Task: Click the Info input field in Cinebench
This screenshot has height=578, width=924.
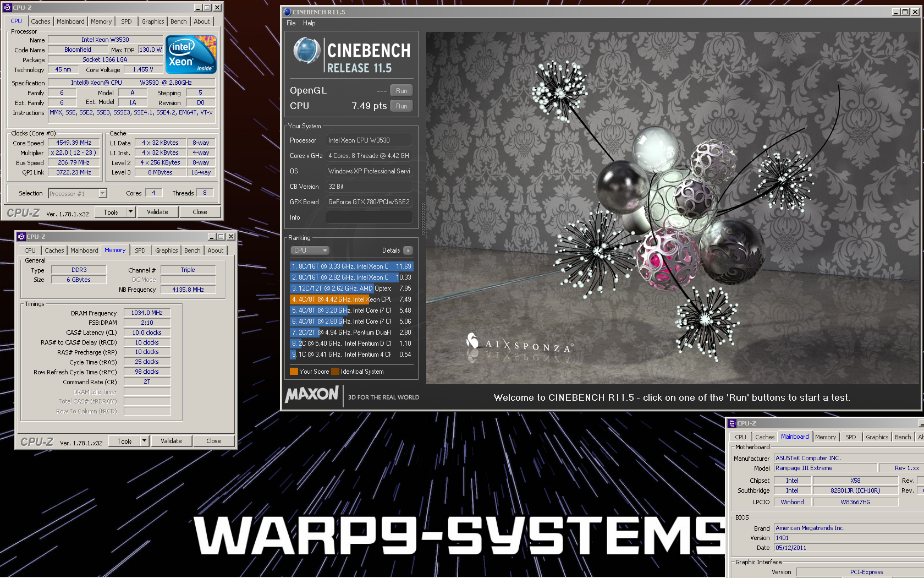Action: pos(369,217)
